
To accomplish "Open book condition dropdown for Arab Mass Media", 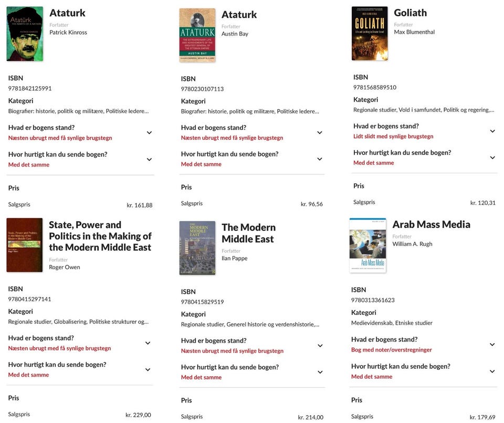I will click(492, 345).
